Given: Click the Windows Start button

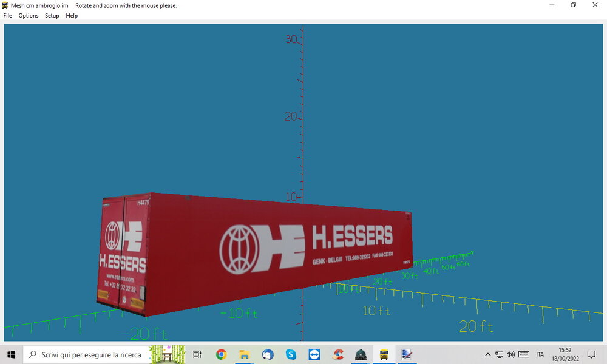Looking at the screenshot, I should 11,354.
